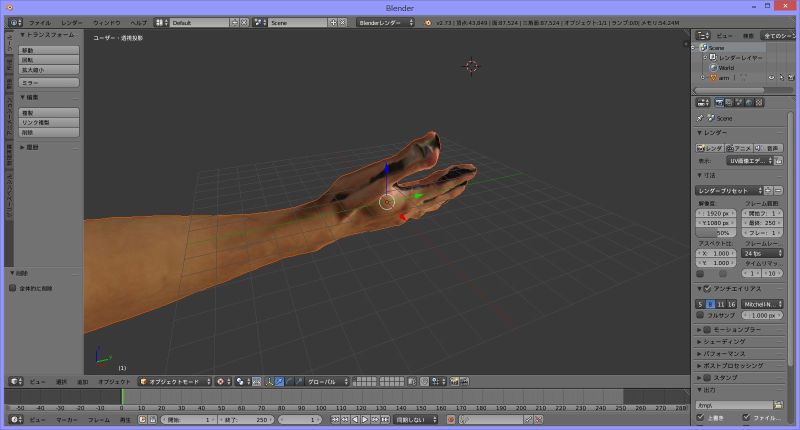800x430 pixels.
Task: Click the Render tab camera icon in properties
Action: pos(720,102)
